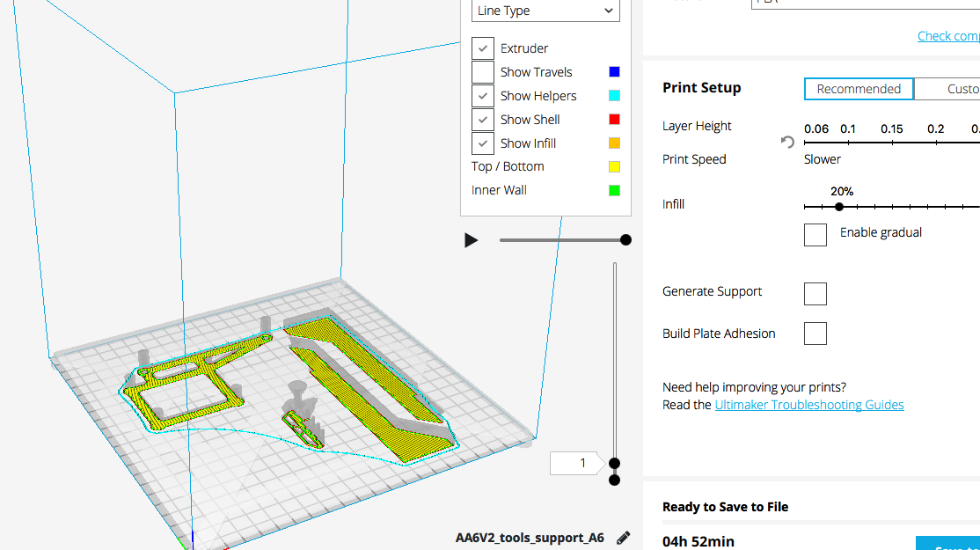This screenshot has height=550, width=980.
Task: Click the reset arrow beside Layer Height
Action: pyautogui.click(x=787, y=142)
